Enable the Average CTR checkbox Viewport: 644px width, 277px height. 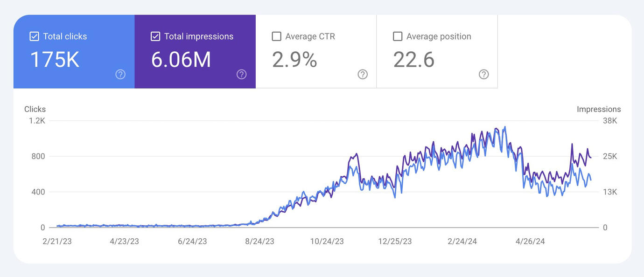pos(276,36)
